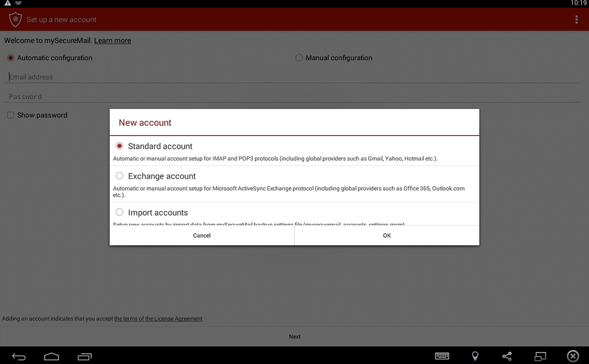Click the warning triangle status icon
This screenshot has height=364, width=589.
click(7, 3)
